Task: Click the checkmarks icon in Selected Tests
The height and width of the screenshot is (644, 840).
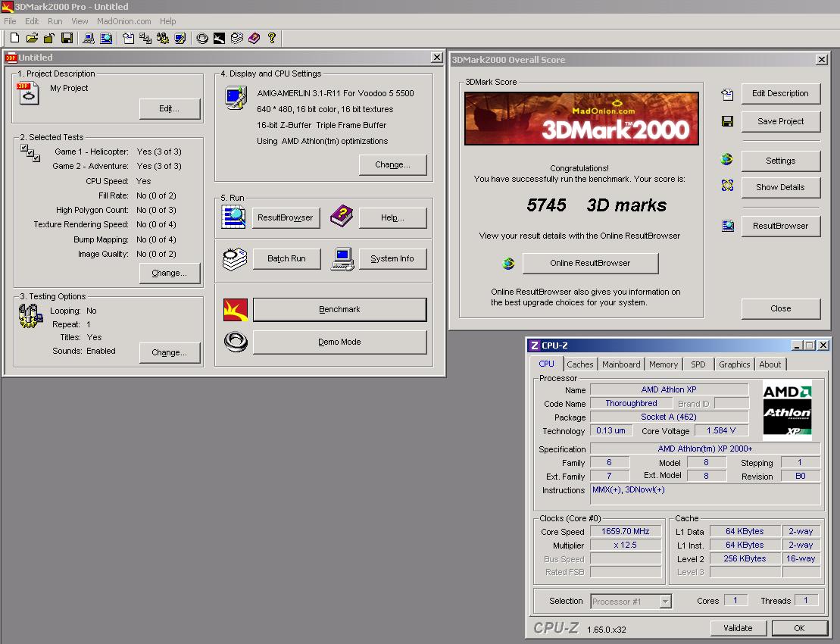Action: coord(30,153)
